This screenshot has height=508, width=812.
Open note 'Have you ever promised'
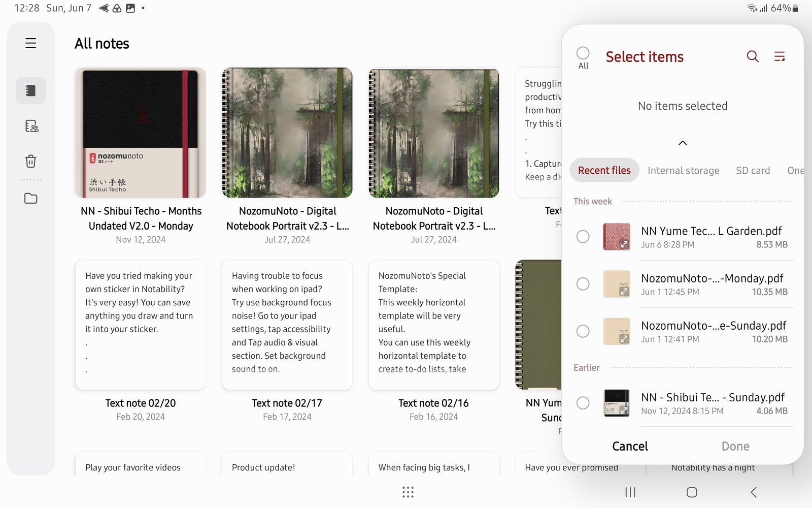571,467
